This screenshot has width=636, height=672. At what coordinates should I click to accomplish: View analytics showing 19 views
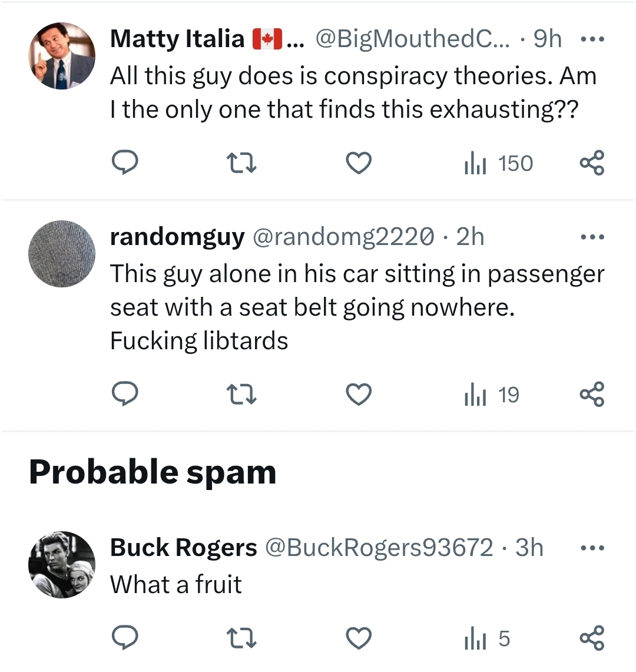pyautogui.click(x=492, y=395)
